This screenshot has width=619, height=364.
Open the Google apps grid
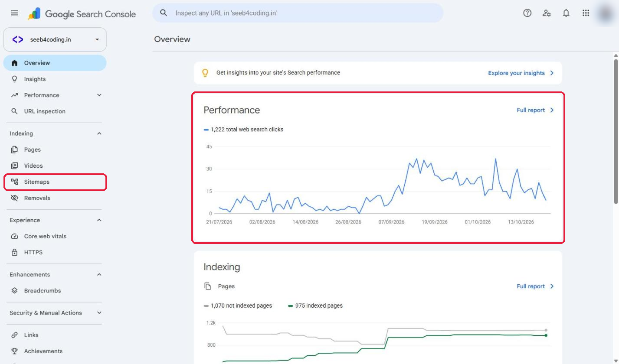coord(586,13)
